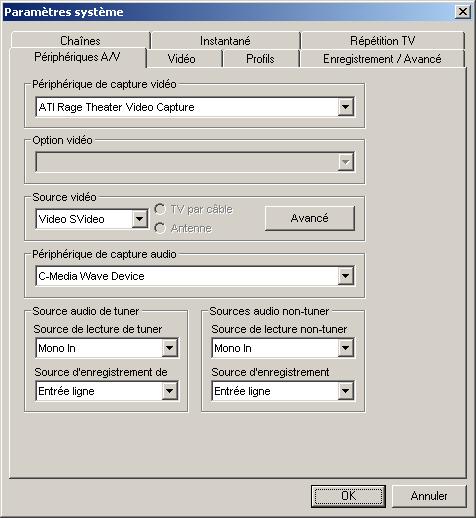Open the Source vidéo SVideo dropdown
This screenshot has width=476, height=518.
pyautogui.click(x=139, y=219)
